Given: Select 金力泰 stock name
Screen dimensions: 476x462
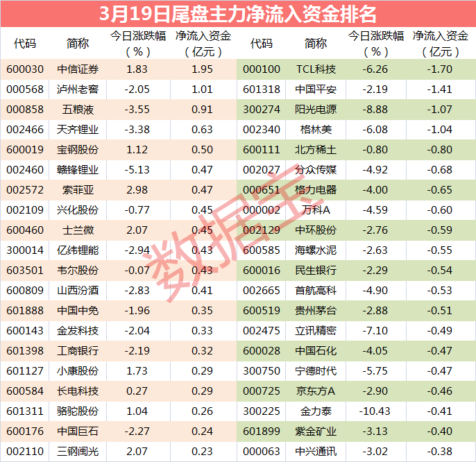Looking at the screenshot, I should pos(316,411).
